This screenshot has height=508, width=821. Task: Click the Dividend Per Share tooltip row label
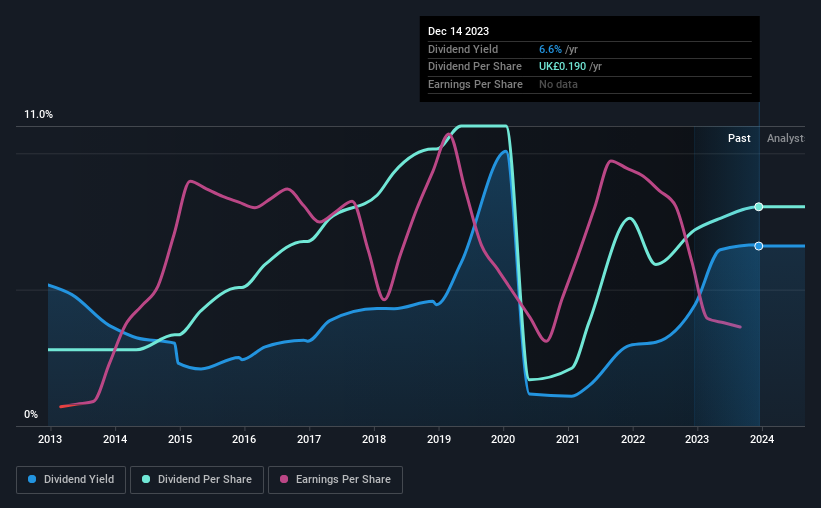pos(474,67)
